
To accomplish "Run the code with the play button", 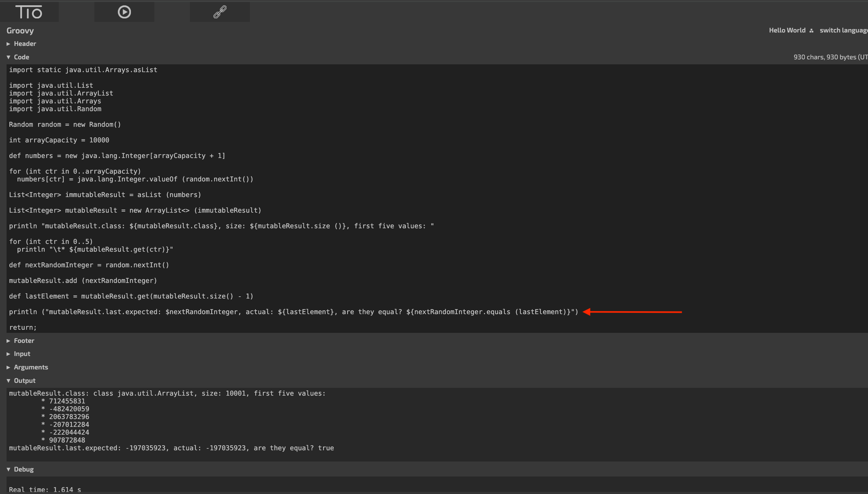I will (x=124, y=12).
